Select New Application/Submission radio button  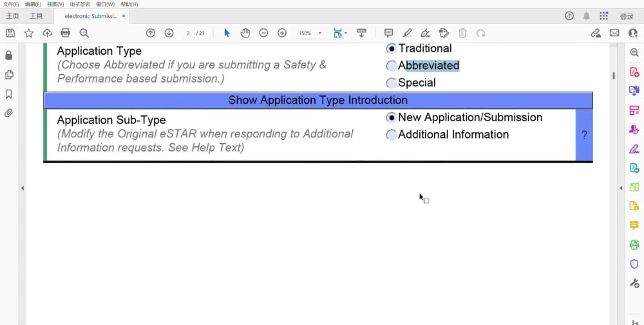click(392, 117)
